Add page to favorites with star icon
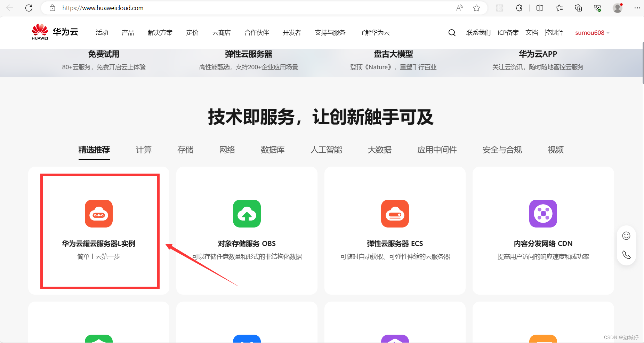 [x=476, y=8]
